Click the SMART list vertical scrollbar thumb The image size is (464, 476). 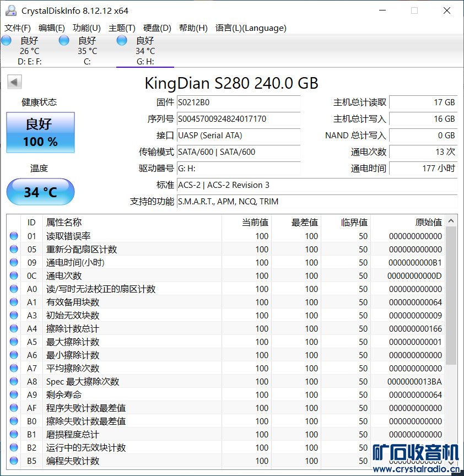pyautogui.click(x=451, y=295)
